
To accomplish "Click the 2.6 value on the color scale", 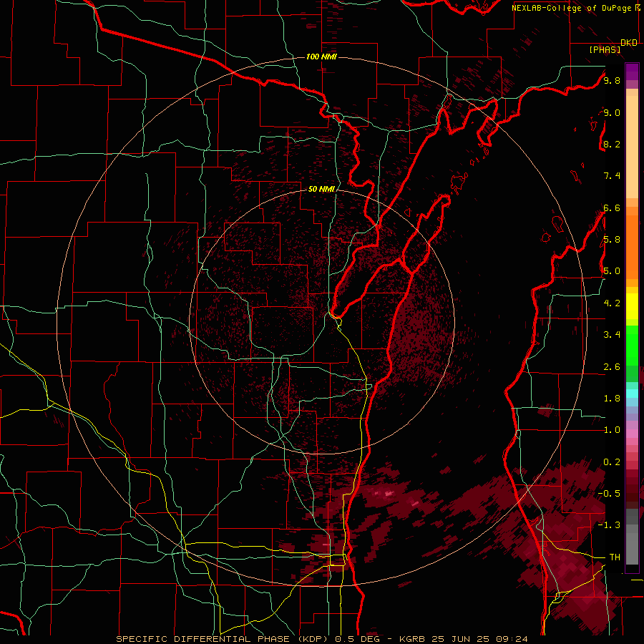I will click(x=612, y=367).
